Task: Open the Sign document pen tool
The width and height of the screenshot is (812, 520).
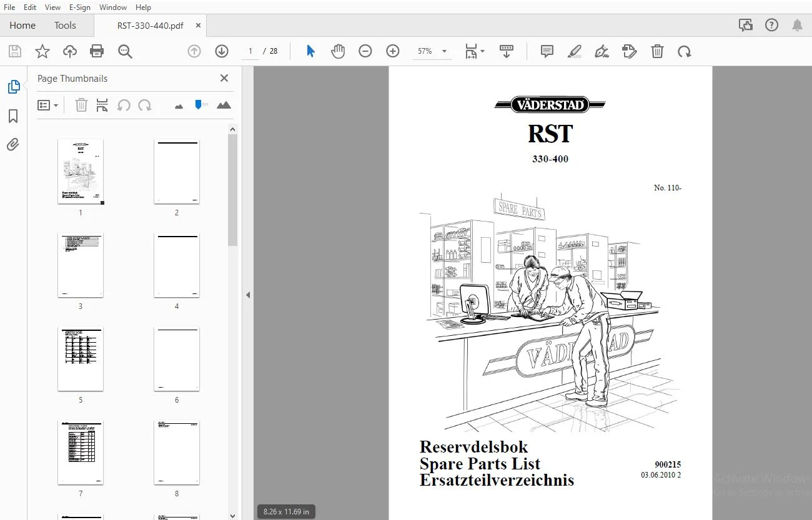Action: (602, 51)
